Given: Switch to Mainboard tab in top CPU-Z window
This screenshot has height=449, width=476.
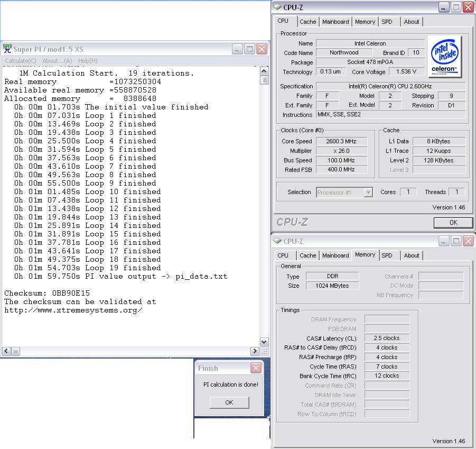Looking at the screenshot, I should click(x=335, y=22).
